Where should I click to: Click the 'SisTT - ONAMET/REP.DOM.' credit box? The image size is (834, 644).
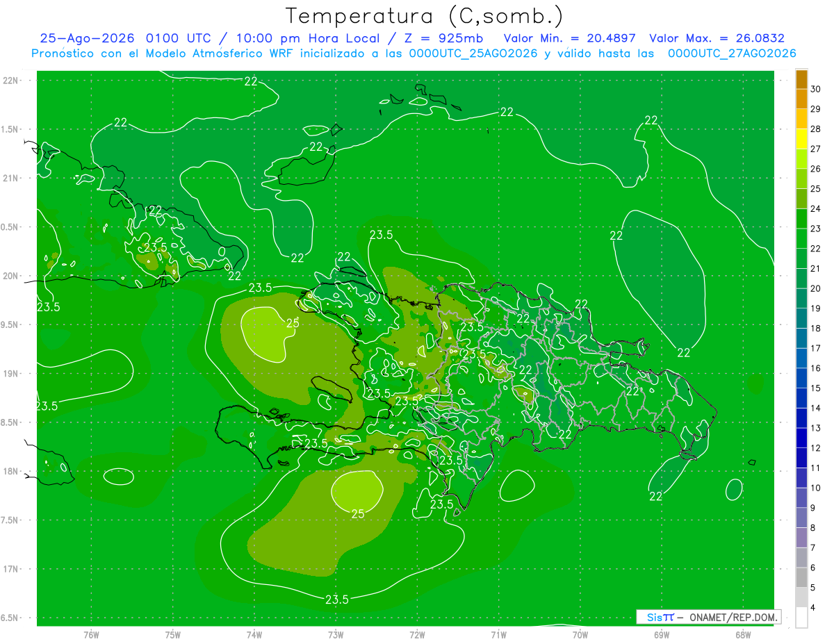pos(708,617)
